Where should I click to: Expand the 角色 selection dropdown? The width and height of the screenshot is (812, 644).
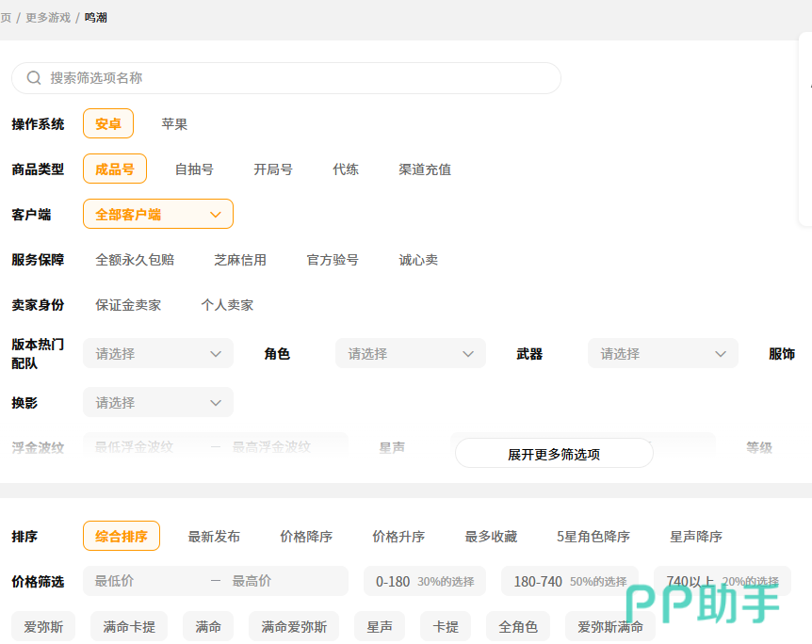click(411, 354)
